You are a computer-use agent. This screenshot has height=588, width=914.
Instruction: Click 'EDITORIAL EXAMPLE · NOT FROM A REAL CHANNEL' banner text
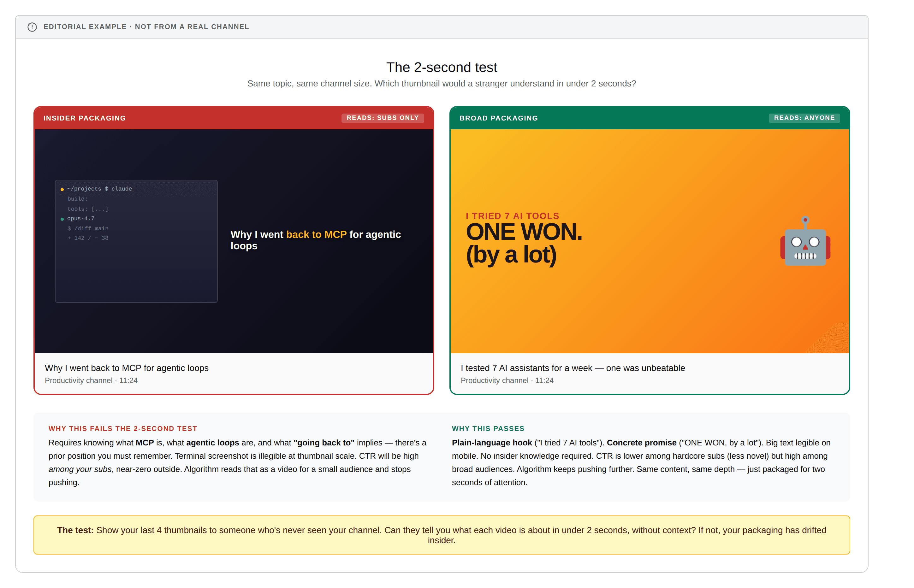(146, 27)
